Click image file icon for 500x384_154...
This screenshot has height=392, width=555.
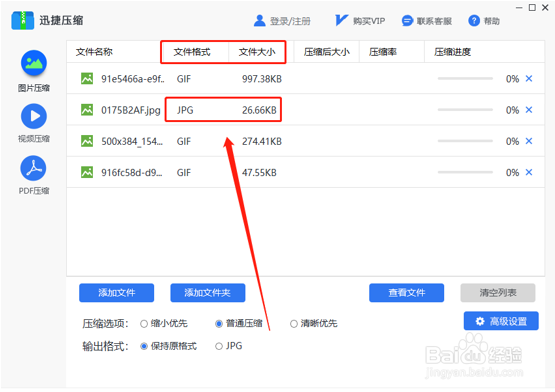[x=87, y=141]
